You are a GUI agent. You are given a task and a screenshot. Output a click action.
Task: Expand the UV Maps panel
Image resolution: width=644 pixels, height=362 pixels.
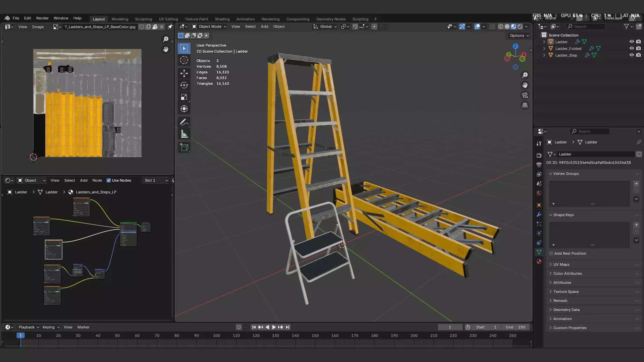coord(561,264)
